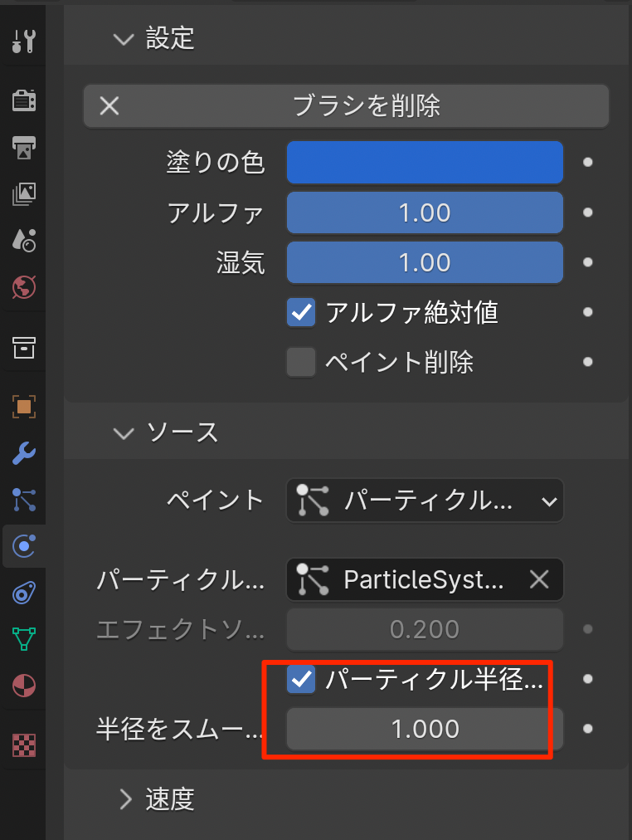Switch to View Layer properties icon
The image size is (632, 840).
coord(24,194)
